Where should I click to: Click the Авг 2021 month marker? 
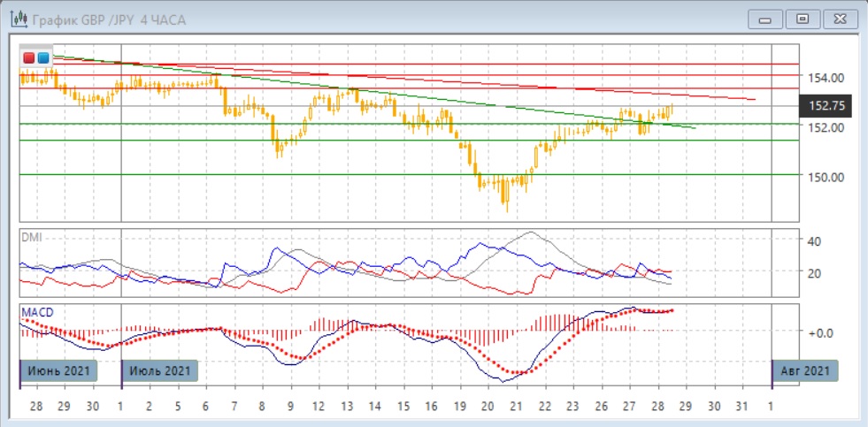click(x=804, y=370)
